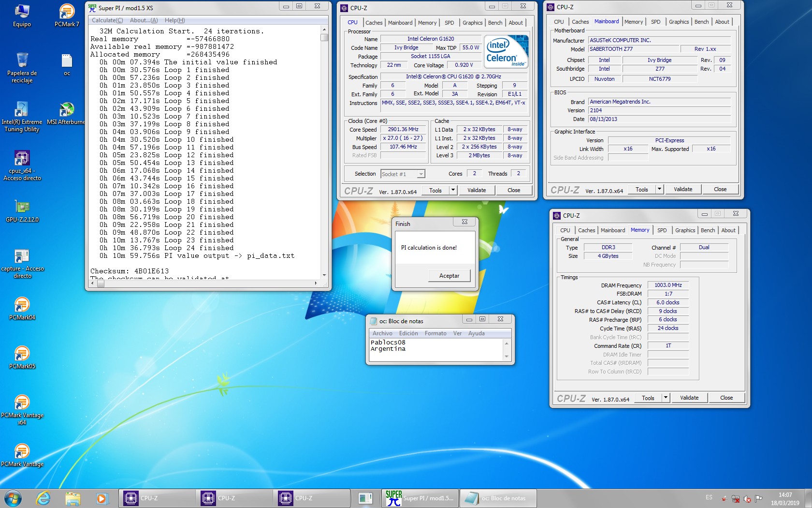
Task: Click the volume tray icon
Action: tap(747, 498)
